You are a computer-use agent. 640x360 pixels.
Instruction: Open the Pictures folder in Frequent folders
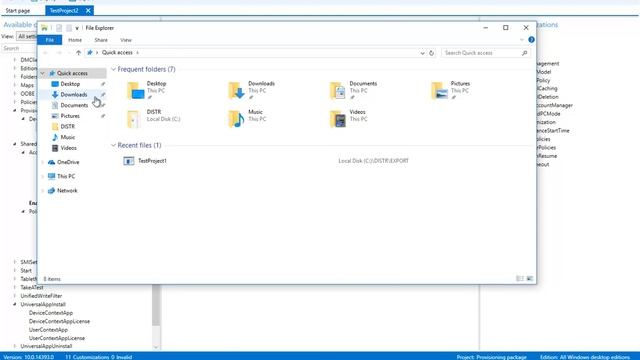451,90
